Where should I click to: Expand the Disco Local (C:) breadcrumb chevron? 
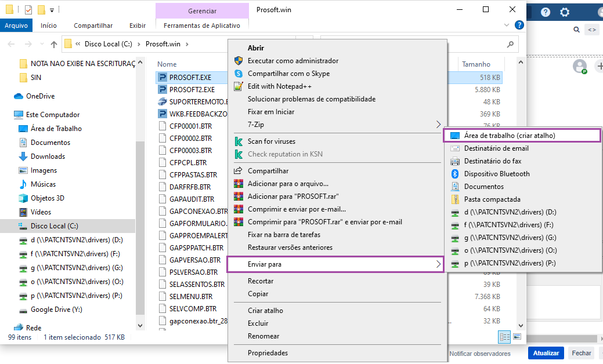(139, 44)
